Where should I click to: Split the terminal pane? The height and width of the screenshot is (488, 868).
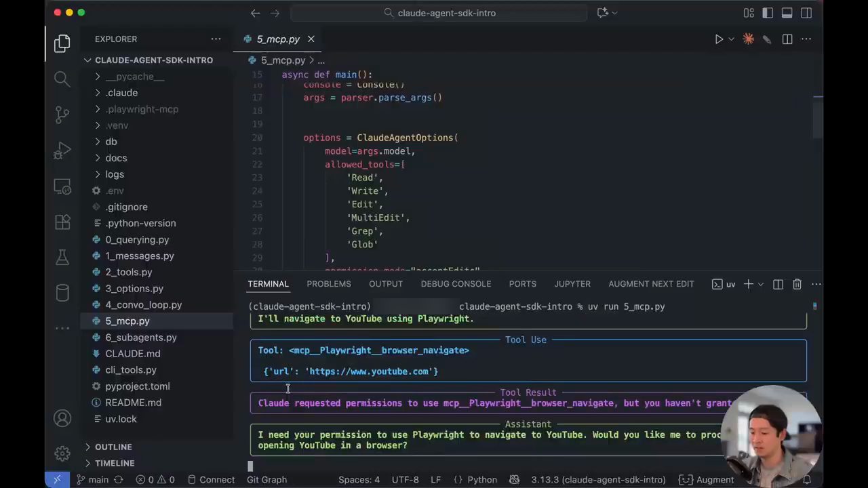[778, 284]
